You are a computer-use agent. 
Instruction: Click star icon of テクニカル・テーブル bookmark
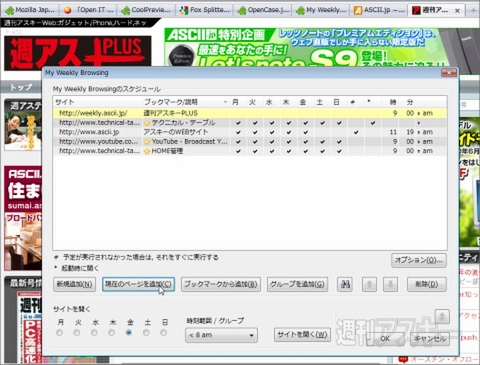147,123
